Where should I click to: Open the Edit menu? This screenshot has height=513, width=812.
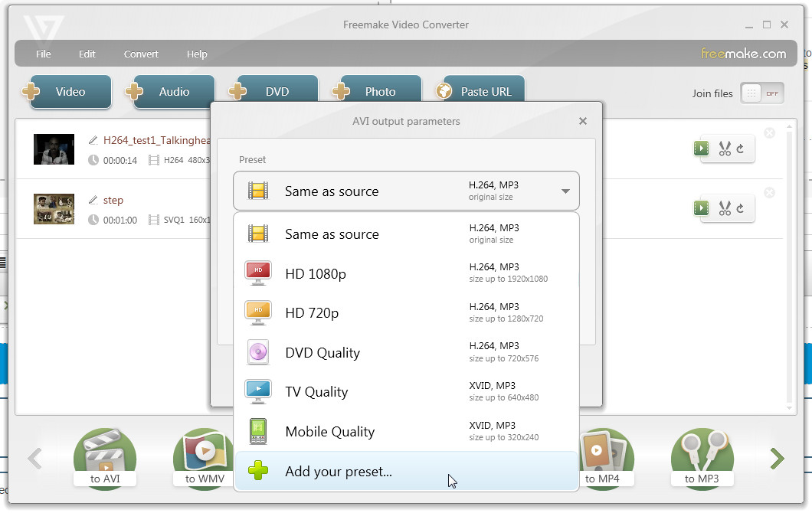[x=87, y=54]
